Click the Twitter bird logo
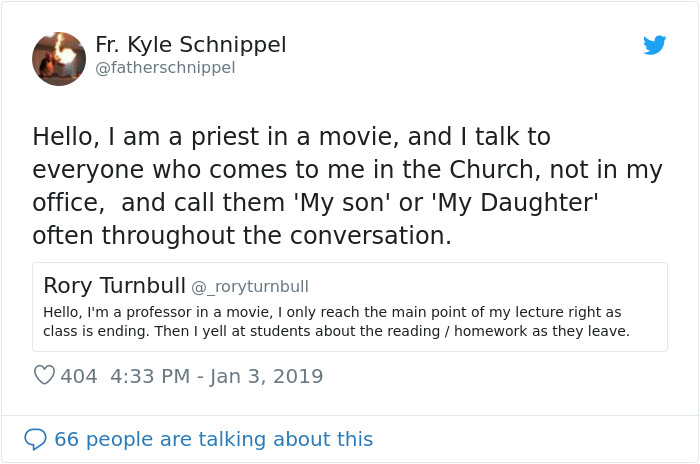 click(655, 46)
